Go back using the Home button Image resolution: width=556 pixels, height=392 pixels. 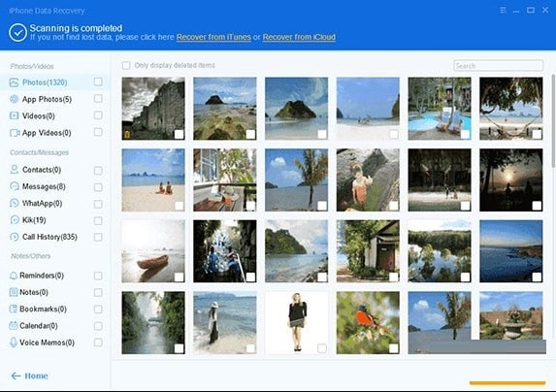29,376
